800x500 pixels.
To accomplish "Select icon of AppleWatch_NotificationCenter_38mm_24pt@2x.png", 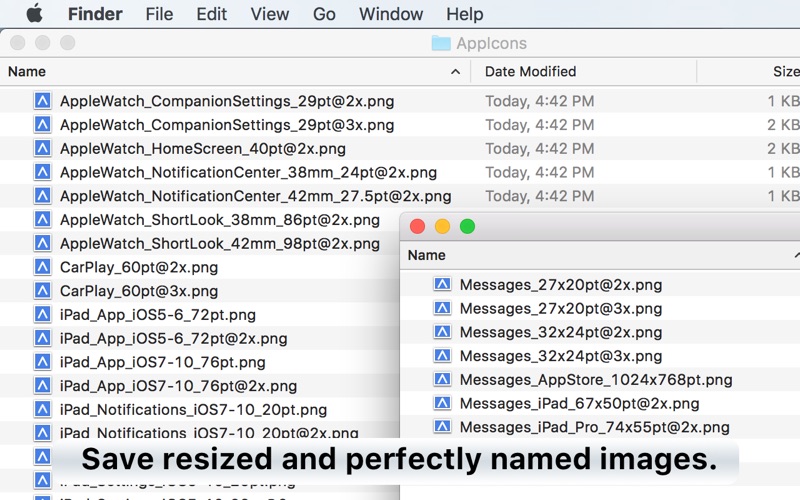I will coord(42,172).
